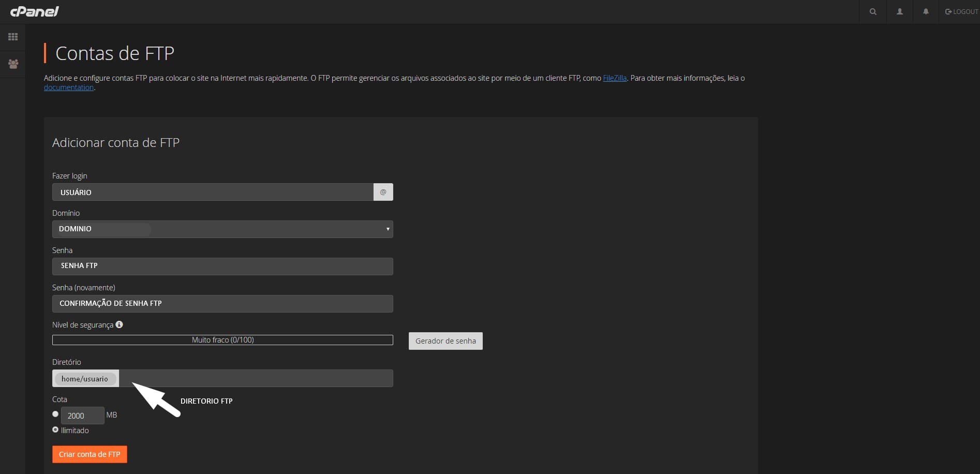980x474 pixels.
Task: Open the search icon in header
Action: [873, 11]
